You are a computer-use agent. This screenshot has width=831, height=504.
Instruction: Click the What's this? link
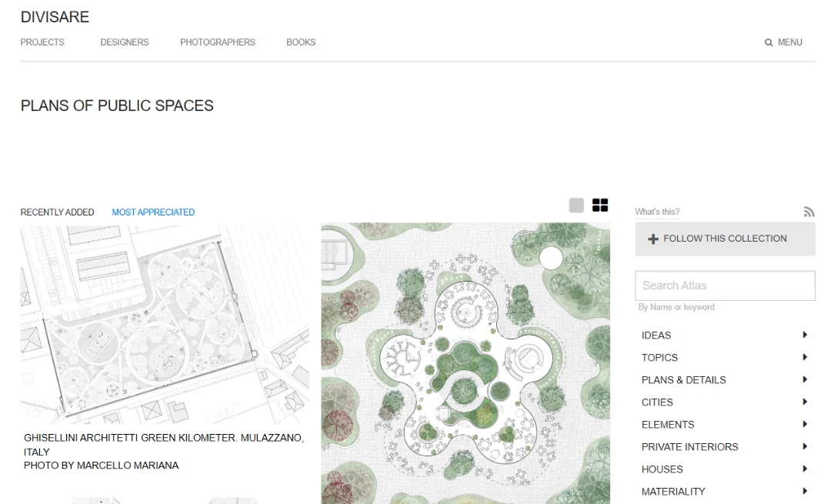[657, 212]
